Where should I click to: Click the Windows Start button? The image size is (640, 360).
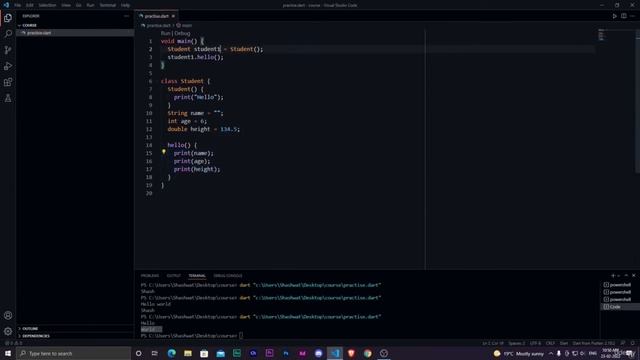click(x=8, y=353)
